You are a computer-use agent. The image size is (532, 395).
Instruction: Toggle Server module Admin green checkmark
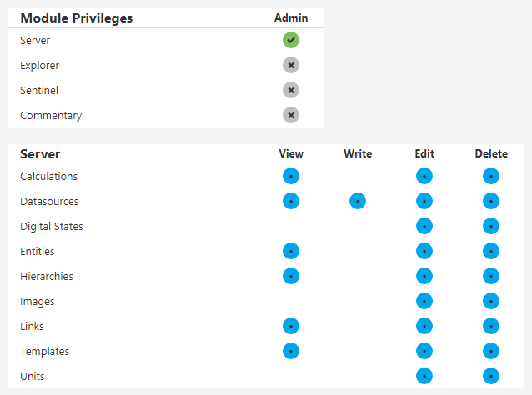291,40
